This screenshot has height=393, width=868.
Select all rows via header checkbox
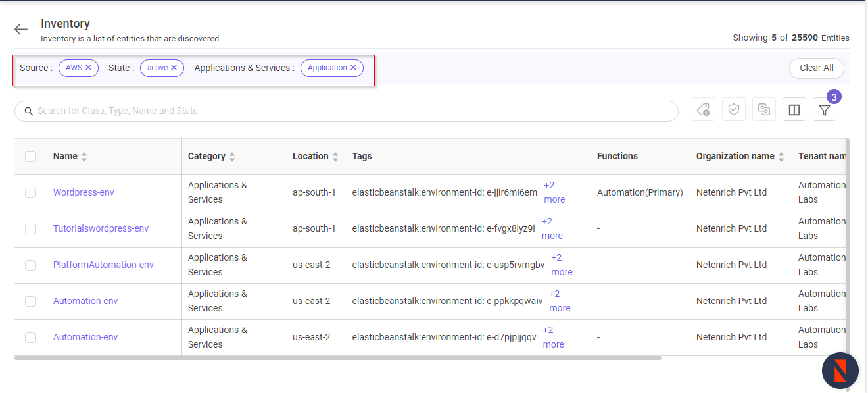coord(30,156)
